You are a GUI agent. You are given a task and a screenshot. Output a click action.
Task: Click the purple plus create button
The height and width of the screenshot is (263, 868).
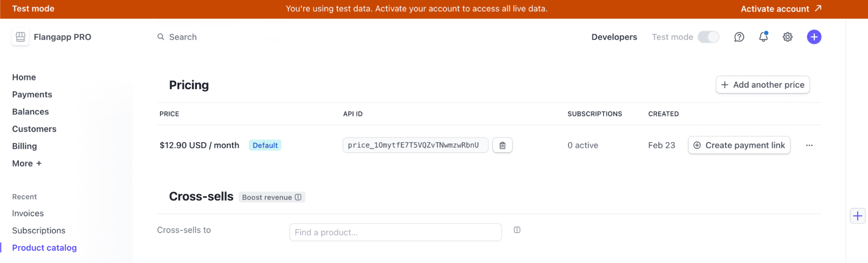tap(814, 37)
